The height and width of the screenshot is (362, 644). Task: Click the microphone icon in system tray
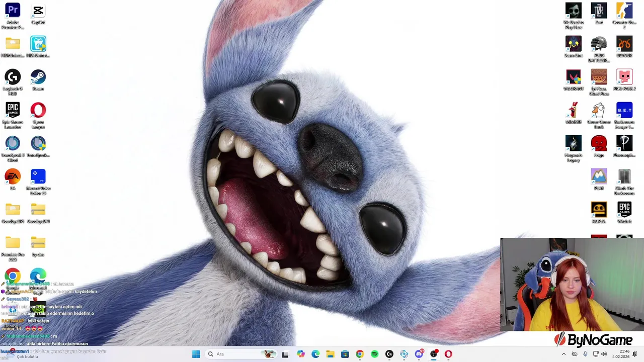[585, 354]
